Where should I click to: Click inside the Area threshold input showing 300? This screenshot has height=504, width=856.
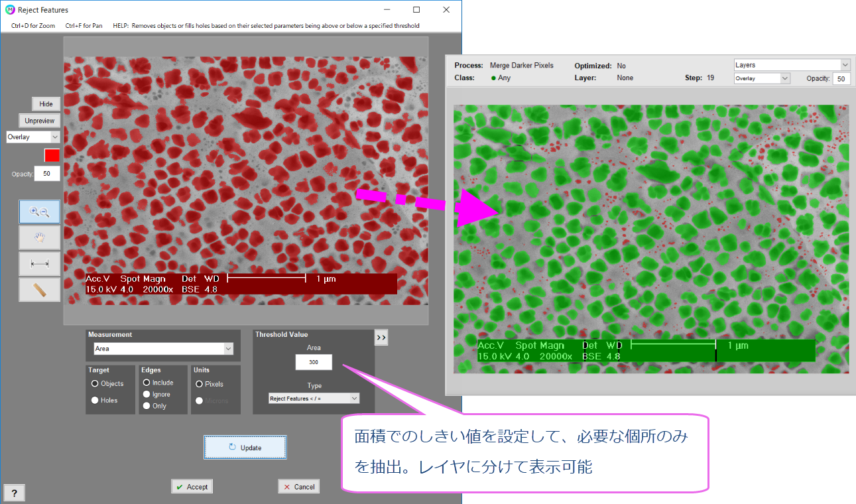click(x=313, y=362)
